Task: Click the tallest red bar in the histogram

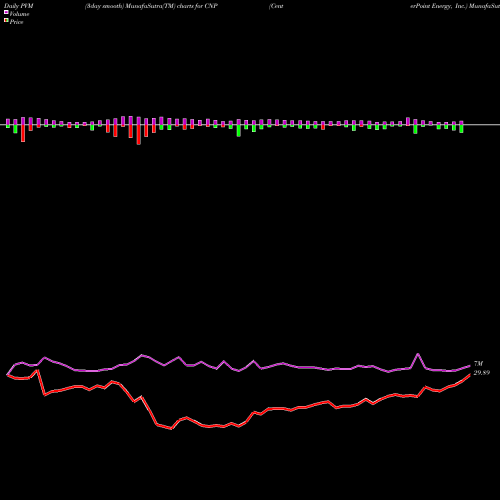Action: click(139, 135)
